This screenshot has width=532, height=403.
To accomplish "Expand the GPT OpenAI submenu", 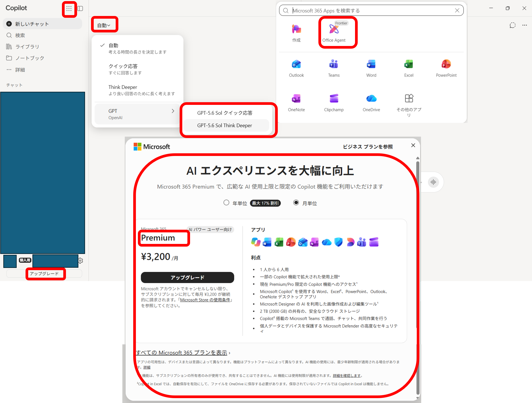I will [138, 114].
